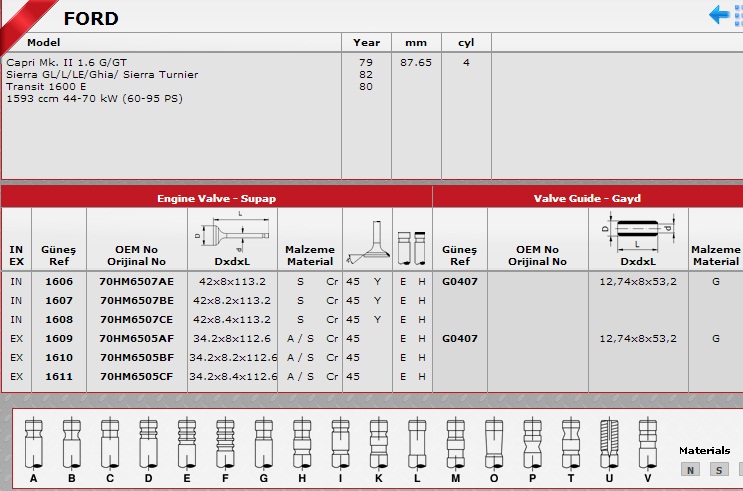
Task: Click OEM number 70HM6505CF
Action: pyautogui.click(x=136, y=376)
